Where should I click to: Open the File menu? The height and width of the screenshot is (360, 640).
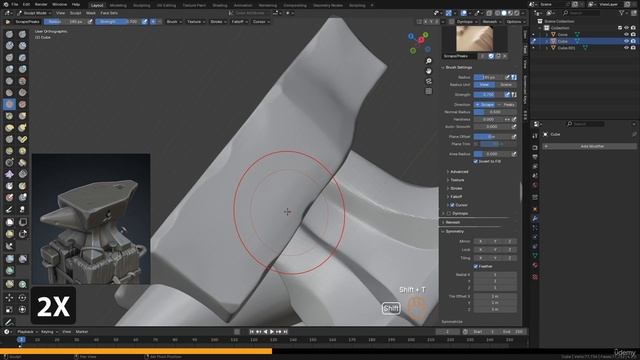(x=15, y=4)
